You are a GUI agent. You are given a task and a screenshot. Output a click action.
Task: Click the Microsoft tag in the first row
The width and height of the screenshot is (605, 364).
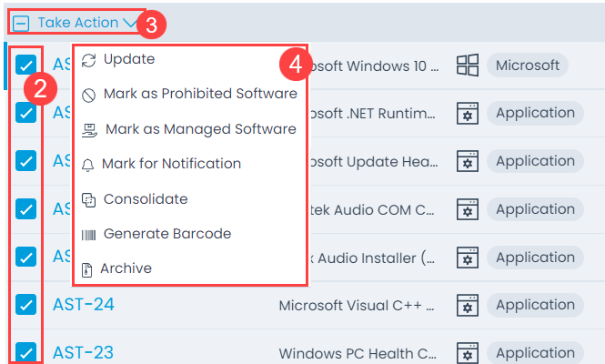tap(528, 66)
